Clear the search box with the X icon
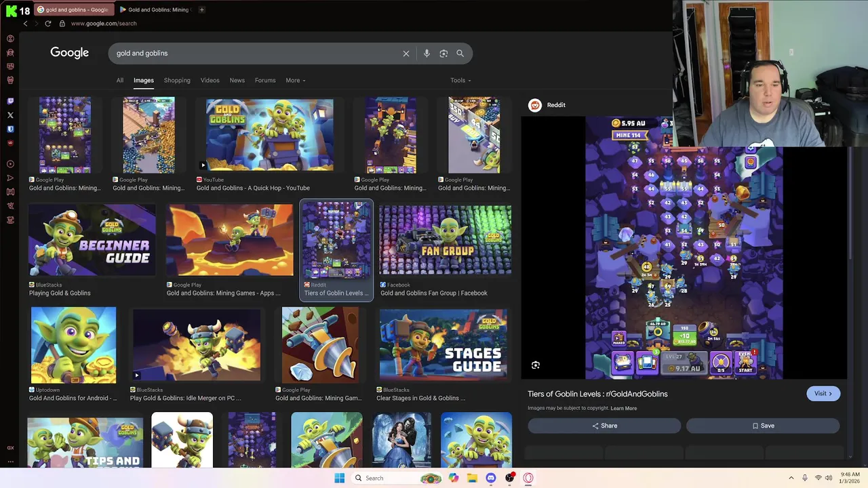The image size is (868, 488). click(x=406, y=54)
